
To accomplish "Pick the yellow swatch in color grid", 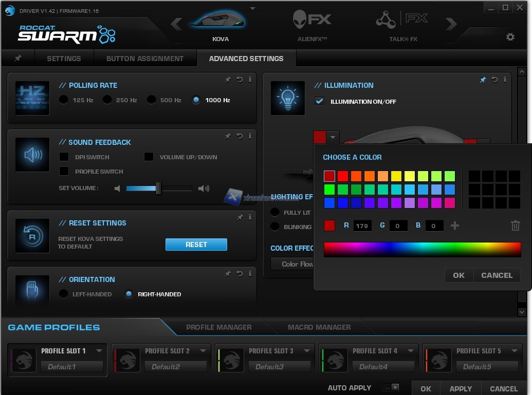I will coord(396,176).
